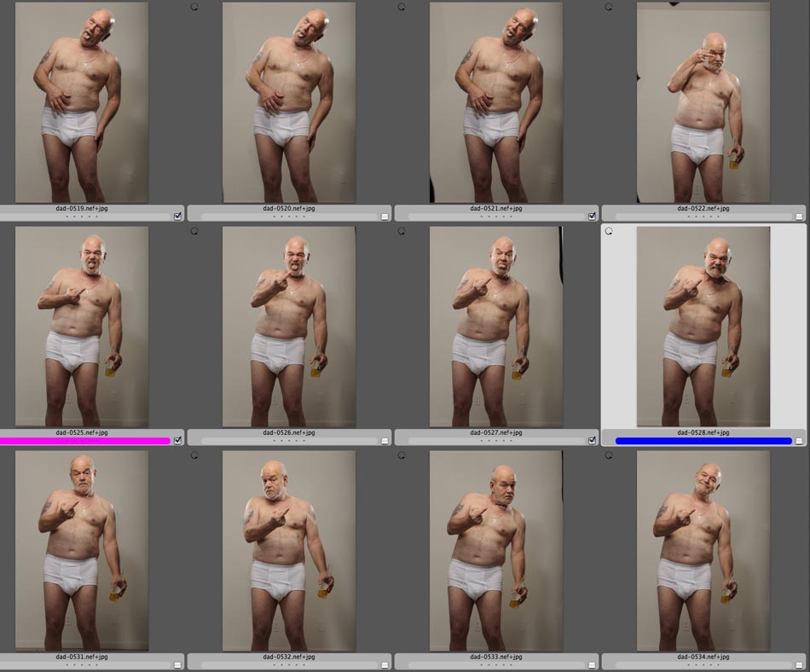Click rotate icon on selected dad-0528 cell

(x=609, y=230)
